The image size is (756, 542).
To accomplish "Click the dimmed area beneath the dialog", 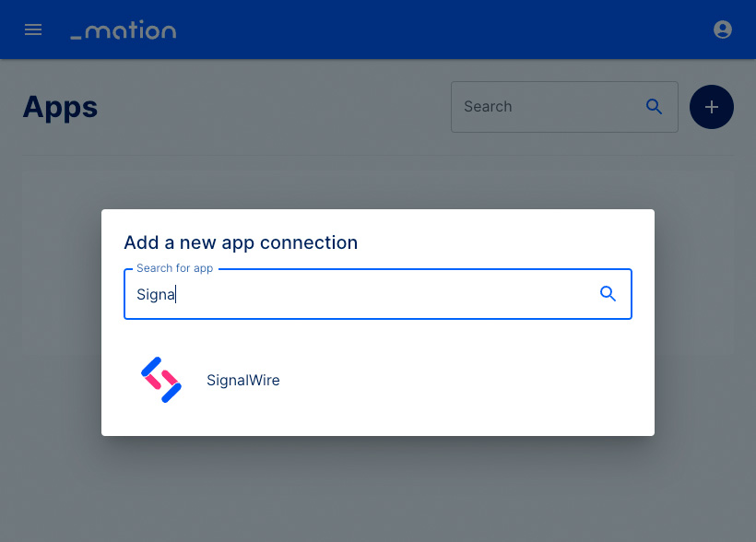I will point(378,487).
